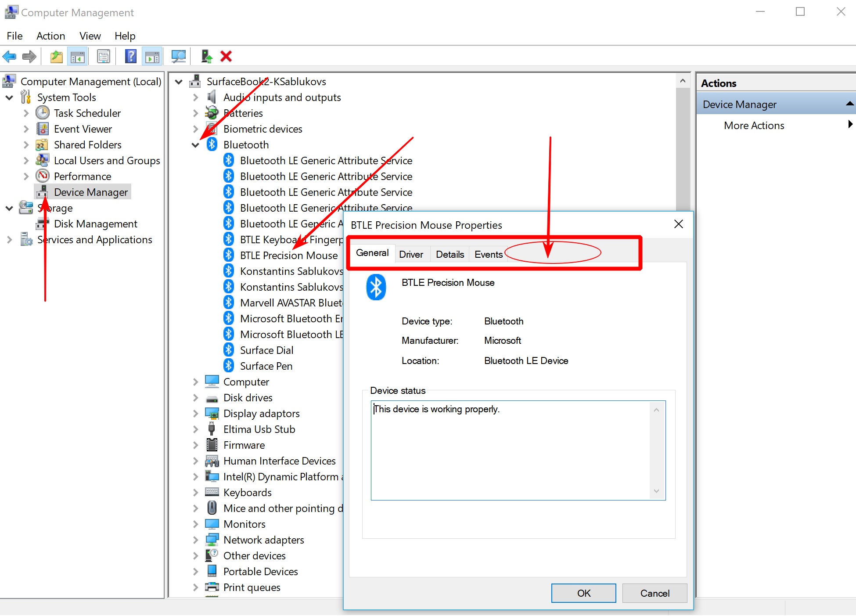The height and width of the screenshot is (616, 856).
Task: Collapse the Bluetooth category
Action: 196,145
